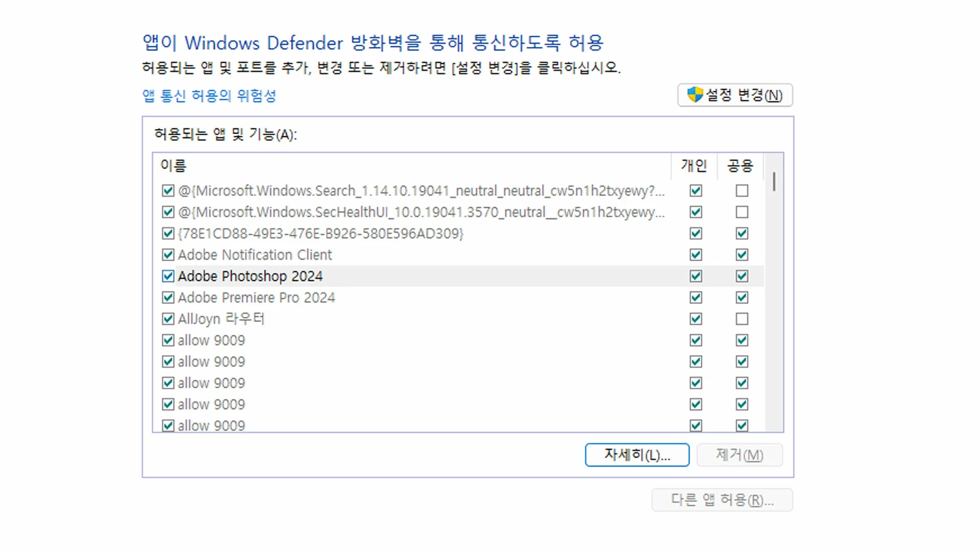980x551 pixels.
Task: Click the list's vertical scrollbar thumb
Action: coord(774,182)
